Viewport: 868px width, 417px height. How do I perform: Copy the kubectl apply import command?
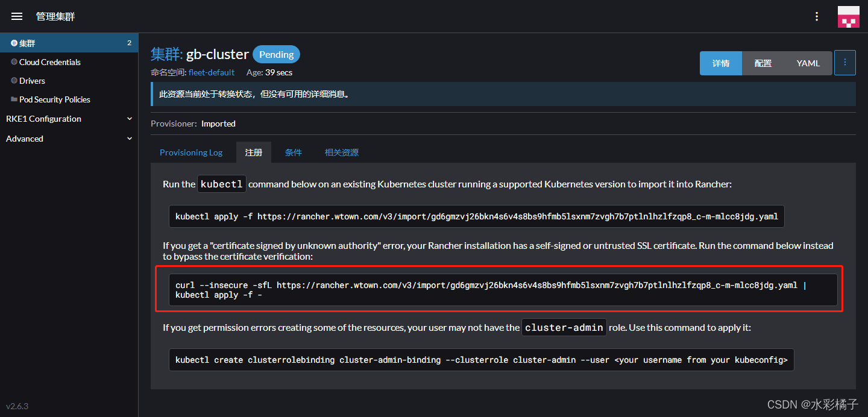[476, 216]
